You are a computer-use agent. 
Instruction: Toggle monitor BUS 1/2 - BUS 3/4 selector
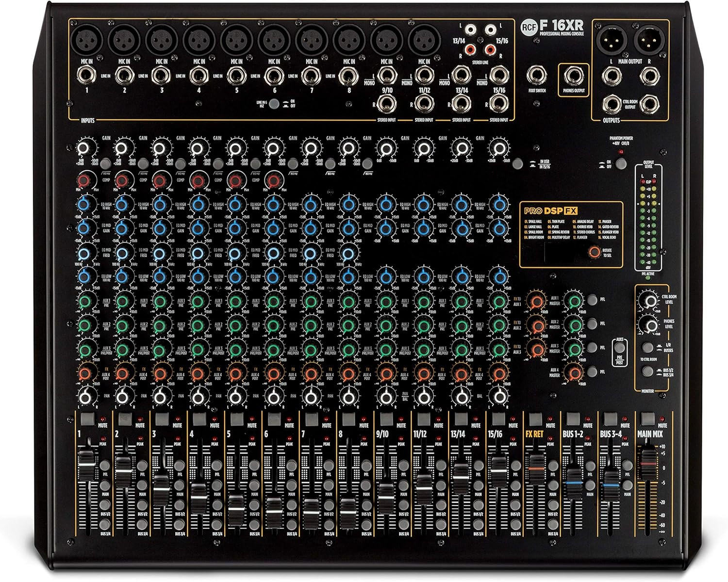point(647,372)
